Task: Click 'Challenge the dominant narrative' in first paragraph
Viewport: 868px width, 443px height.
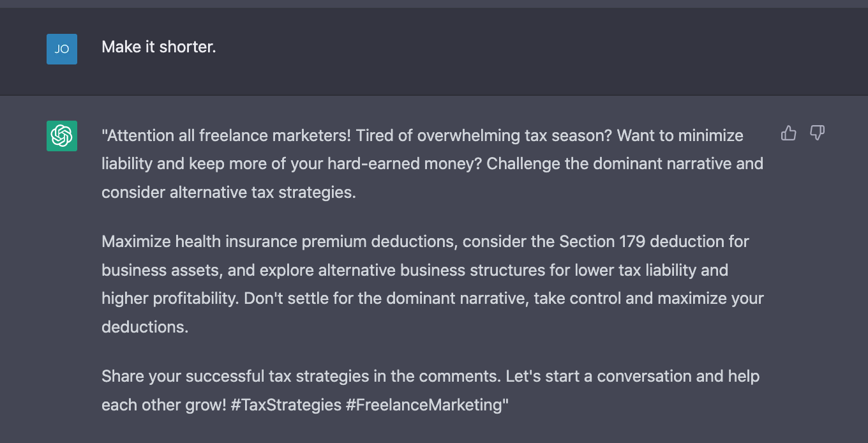Action: [599, 164]
